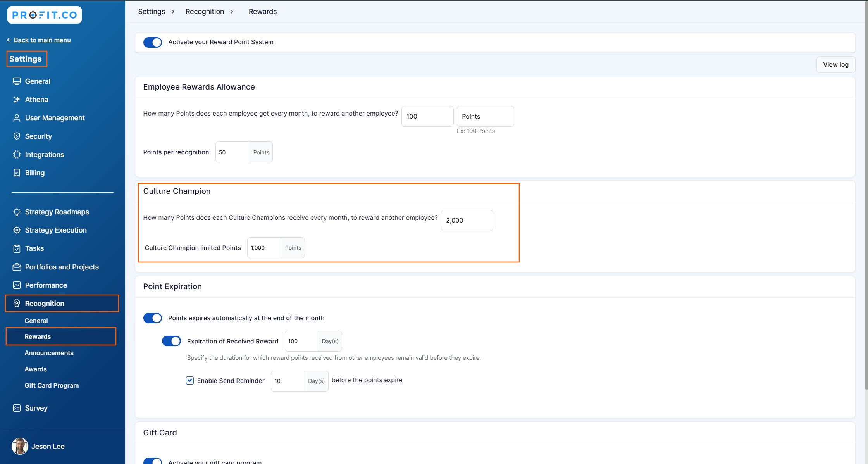Disable automatic points expiration toggle

coord(153,318)
